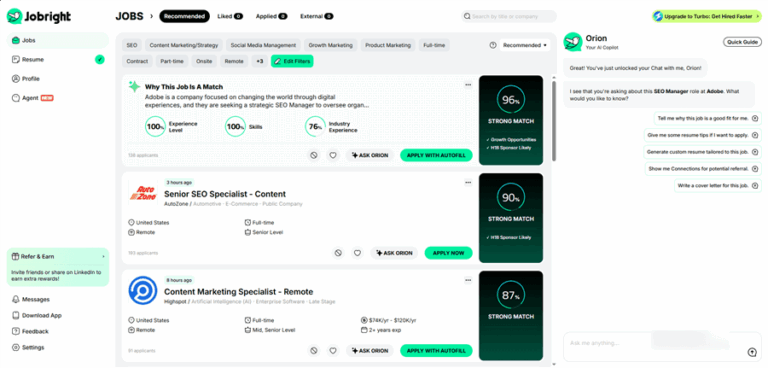Toggle the Onsite filter chip

click(204, 61)
